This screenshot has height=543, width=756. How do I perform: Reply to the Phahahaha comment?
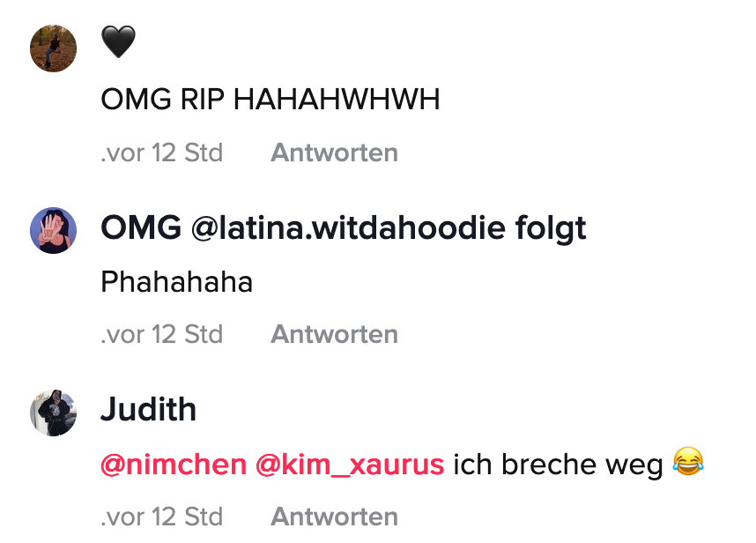click(x=334, y=334)
